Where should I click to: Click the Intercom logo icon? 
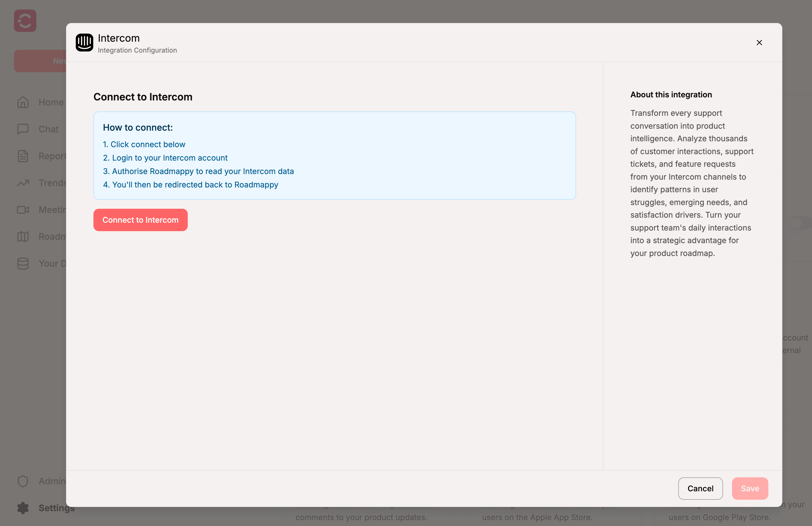pos(84,43)
